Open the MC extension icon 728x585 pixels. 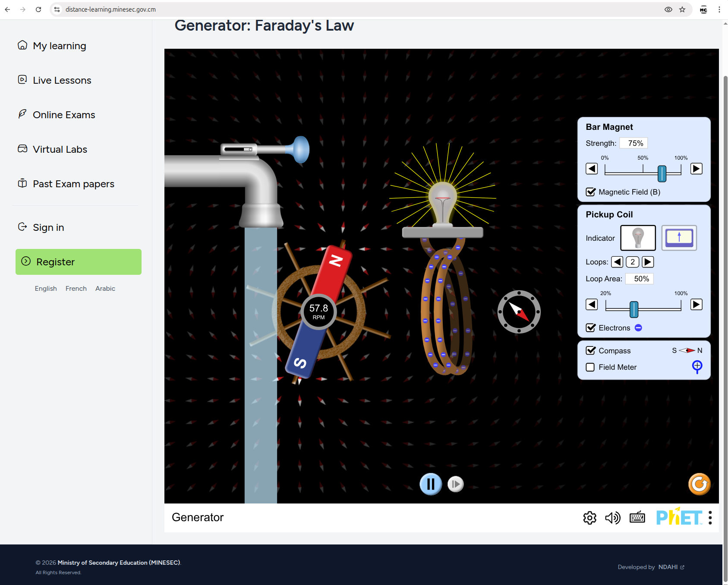pos(703,9)
